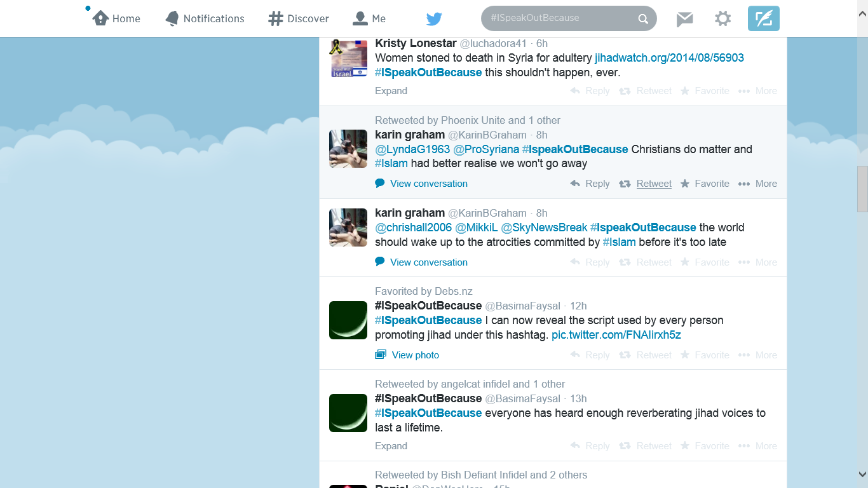Open @SkyNewsBreak mention
Image resolution: width=868 pixels, height=488 pixels.
pyautogui.click(x=544, y=227)
